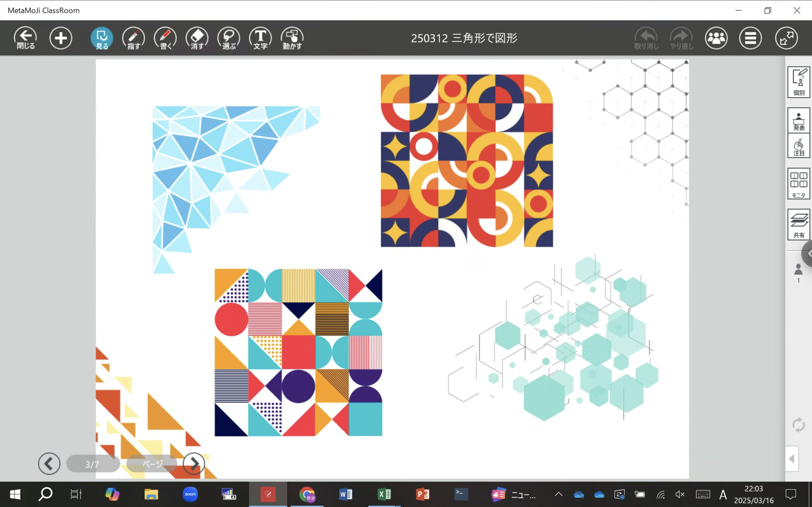Expand the collapsed right side panel arrow
The image size is (812, 507).
pos(792,459)
